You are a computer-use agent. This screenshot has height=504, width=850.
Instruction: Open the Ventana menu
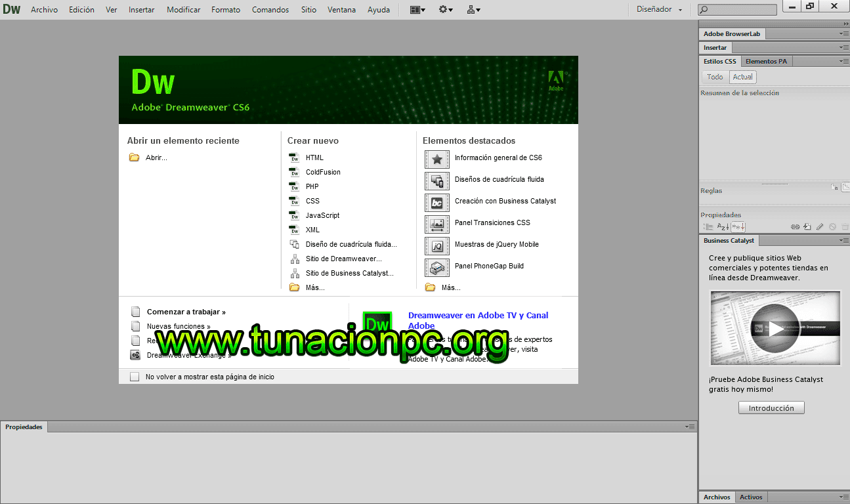[341, 9]
